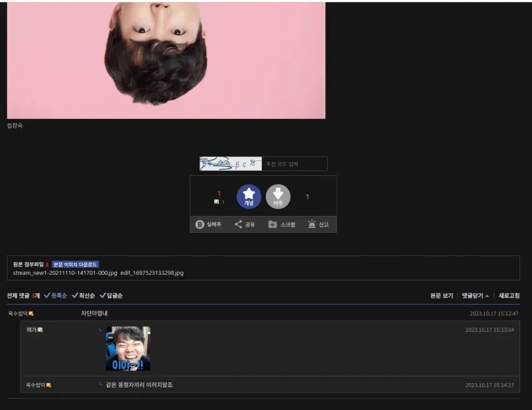Click the downvote count right of 비추
Image resolution: width=532 pixels, height=410 pixels.
pyautogui.click(x=307, y=197)
